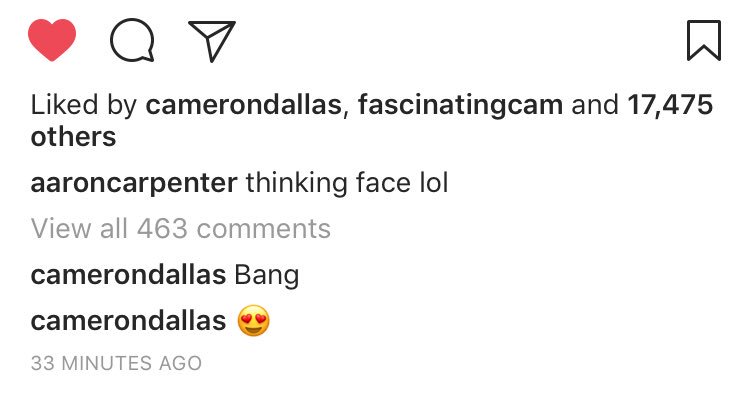Tap the word lol in caption
Viewport: 750px width, 399px height.
tap(434, 183)
